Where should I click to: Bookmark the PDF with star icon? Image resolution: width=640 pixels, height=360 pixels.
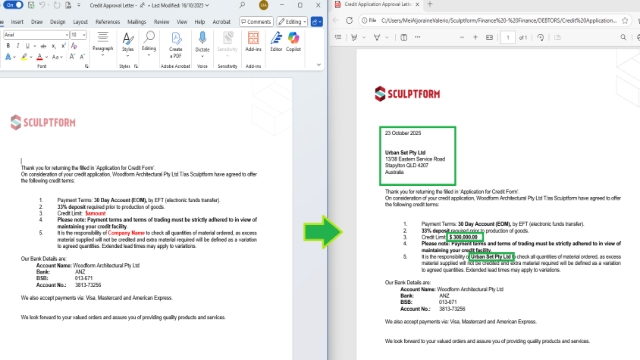click(625, 20)
